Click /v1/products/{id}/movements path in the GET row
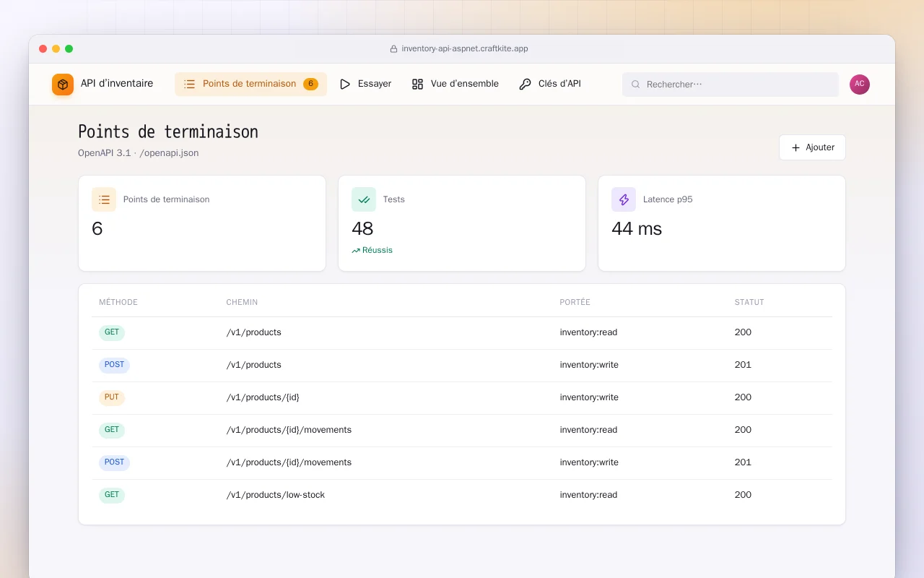924x578 pixels. (289, 430)
